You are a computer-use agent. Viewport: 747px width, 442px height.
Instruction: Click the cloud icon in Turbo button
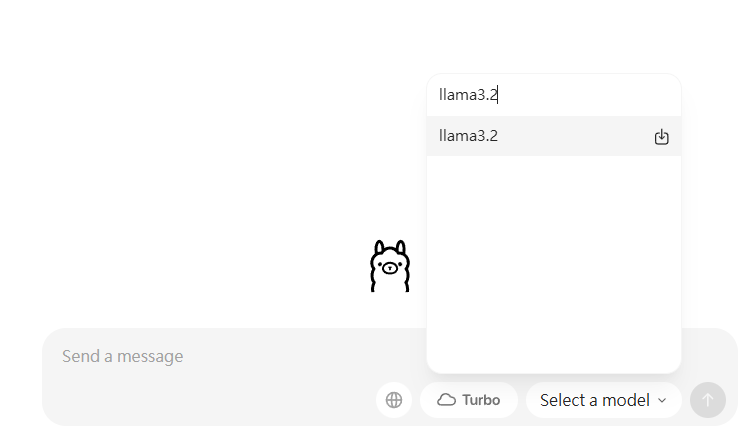click(447, 400)
